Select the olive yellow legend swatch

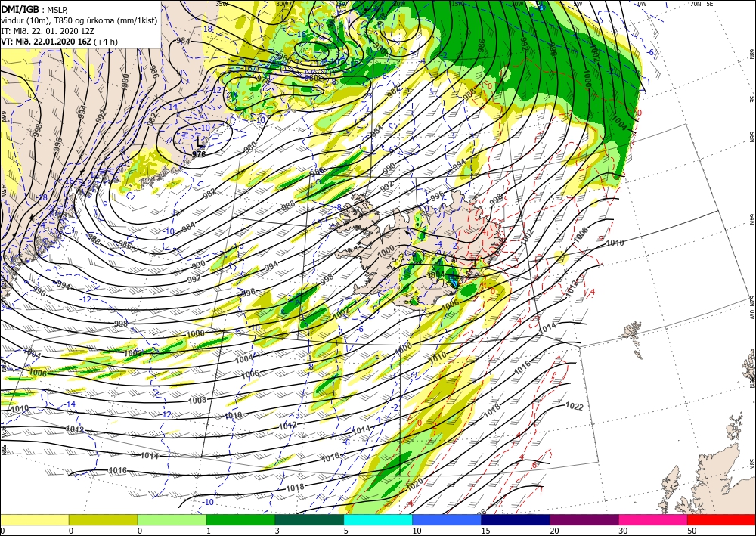click(103, 519)
